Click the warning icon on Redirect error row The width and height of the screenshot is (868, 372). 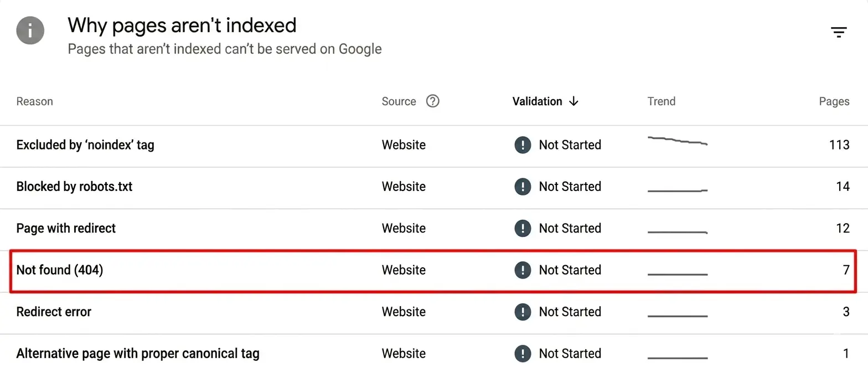[522, 312]
